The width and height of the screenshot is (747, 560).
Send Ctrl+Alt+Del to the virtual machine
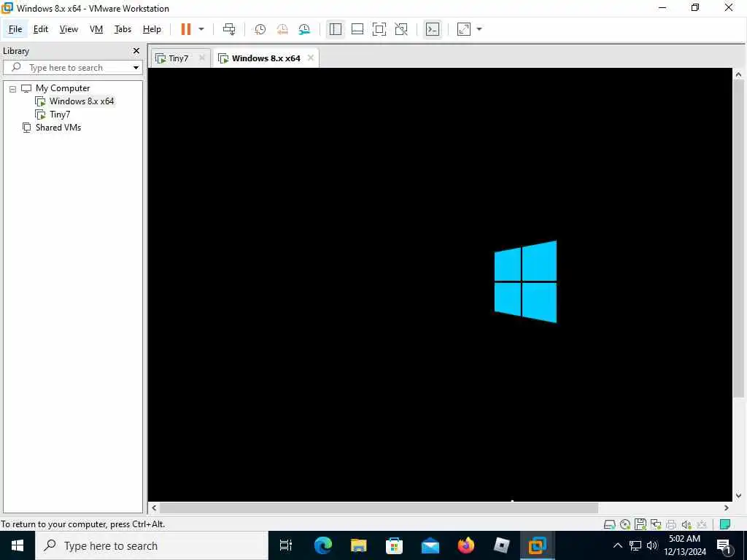229,29
